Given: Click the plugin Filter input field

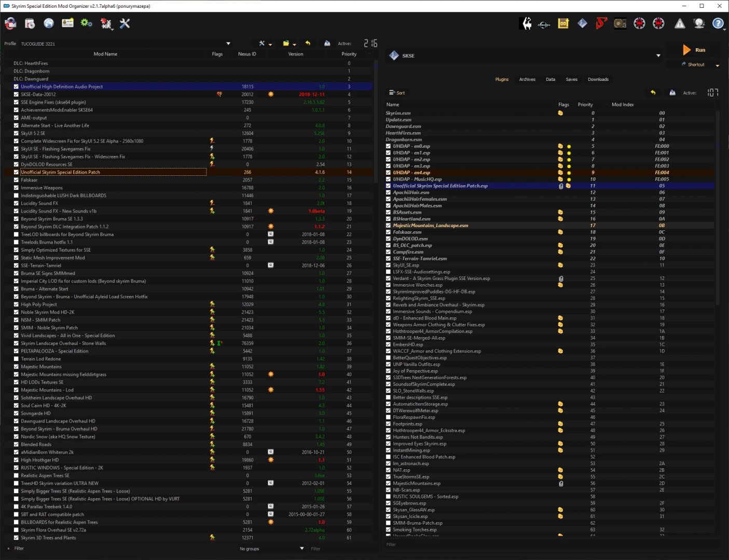Looking at the screenshot, I should point(550,544).
